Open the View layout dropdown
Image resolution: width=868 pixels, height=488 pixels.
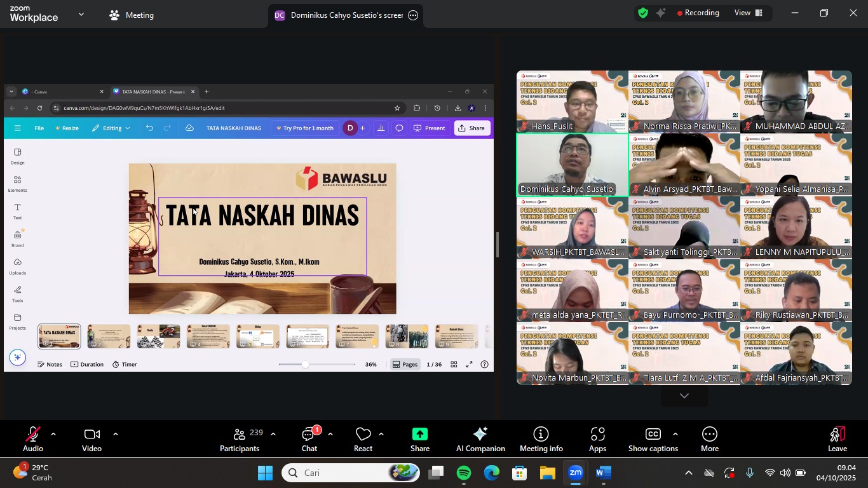coord(748,13)
